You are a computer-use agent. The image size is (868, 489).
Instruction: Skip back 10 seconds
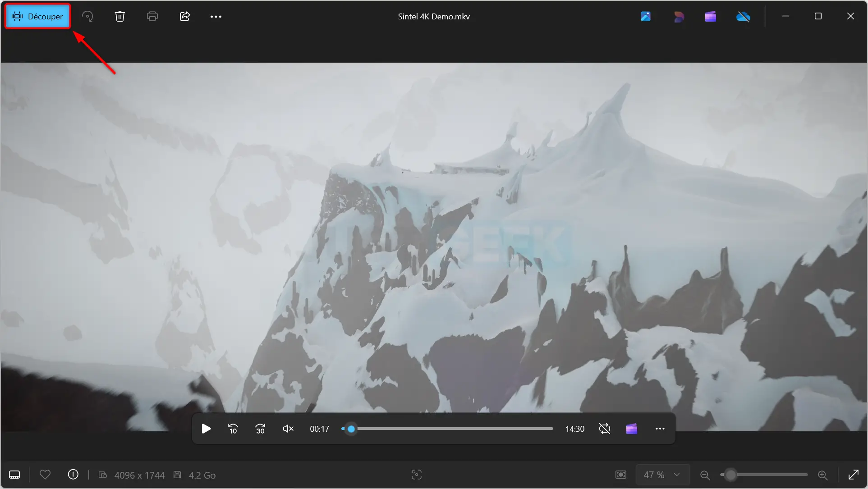[233, 429]
